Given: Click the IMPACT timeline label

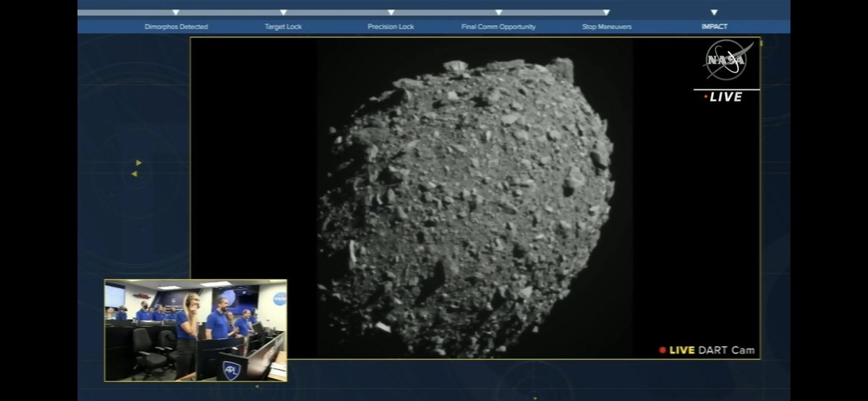Looking at the screenshot, I should point(714,27).
